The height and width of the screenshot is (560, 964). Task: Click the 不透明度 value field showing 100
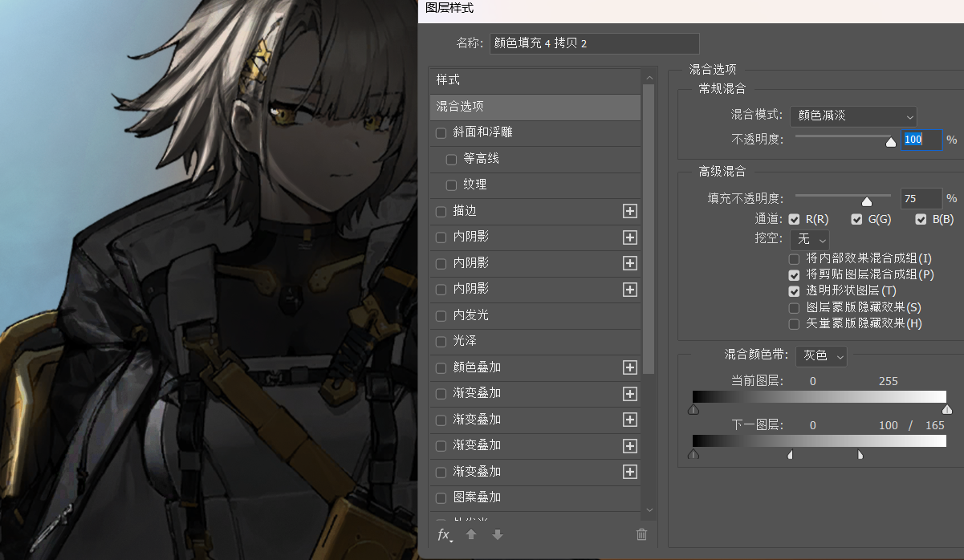tap(921, 140)
